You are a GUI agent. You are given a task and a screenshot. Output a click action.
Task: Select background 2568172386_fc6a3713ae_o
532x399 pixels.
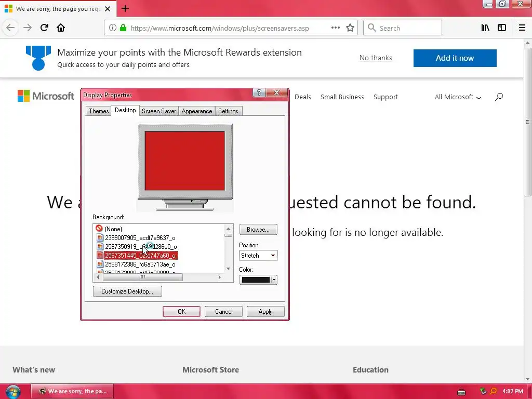click(140, 264)
